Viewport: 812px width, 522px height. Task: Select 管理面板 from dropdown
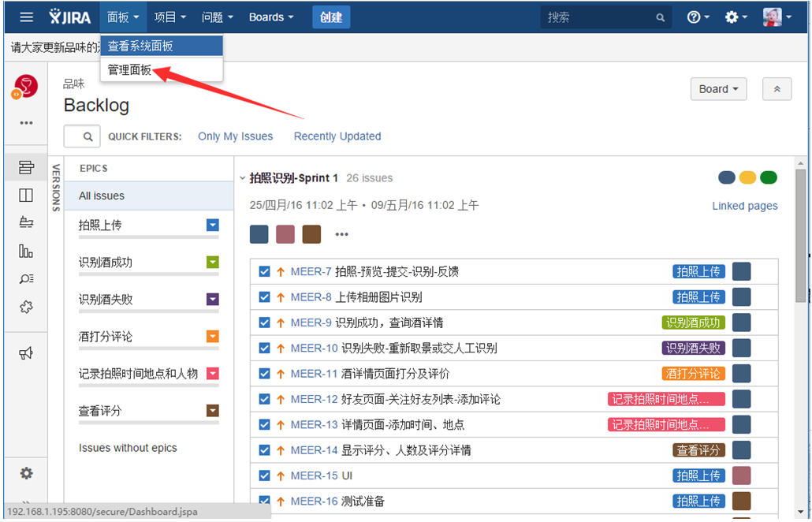point(162,70)
